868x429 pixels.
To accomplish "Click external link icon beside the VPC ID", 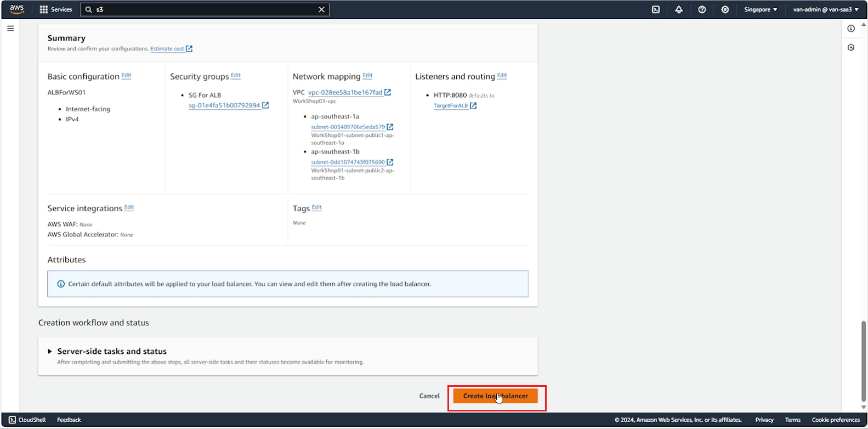I will click(x=388, y=92).
